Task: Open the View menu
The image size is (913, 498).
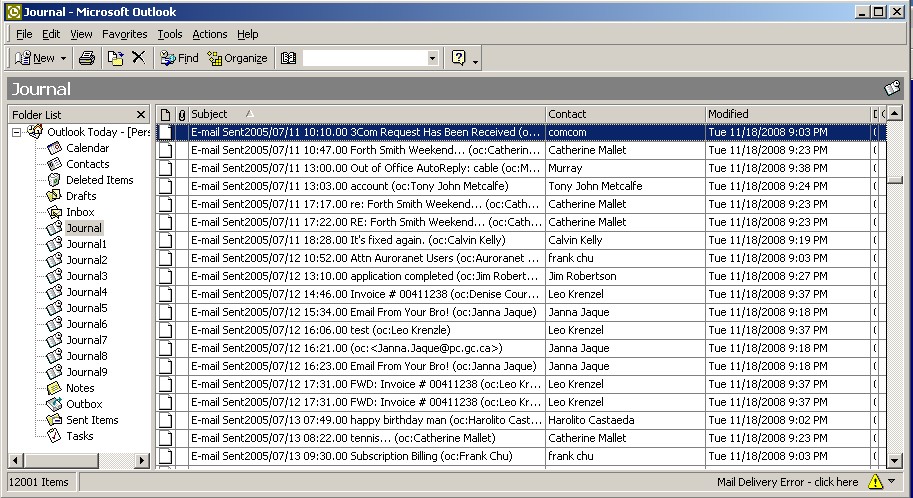Action: coord(81,34)
